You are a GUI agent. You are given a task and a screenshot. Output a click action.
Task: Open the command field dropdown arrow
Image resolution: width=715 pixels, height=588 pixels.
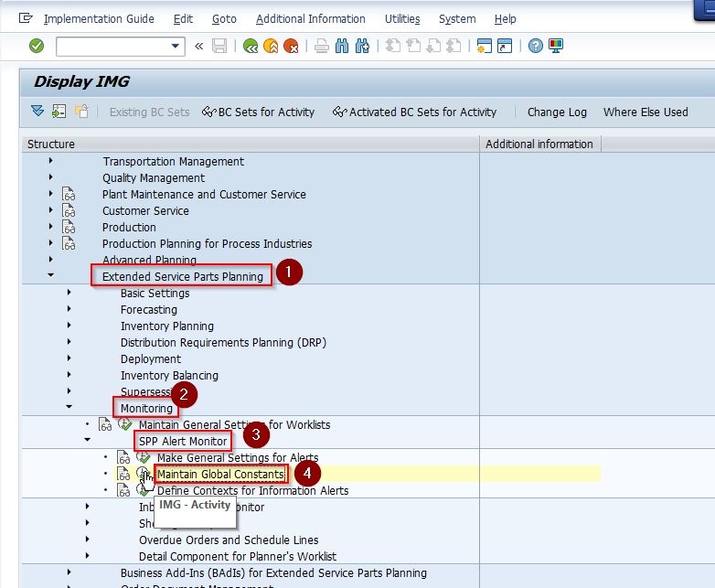[176, 46]
